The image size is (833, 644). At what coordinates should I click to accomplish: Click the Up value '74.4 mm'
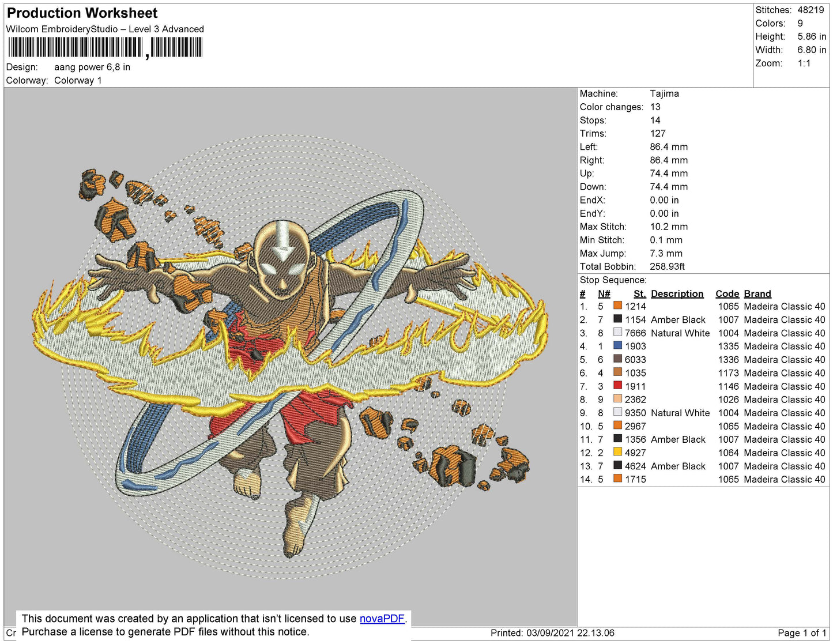(669, 173)
